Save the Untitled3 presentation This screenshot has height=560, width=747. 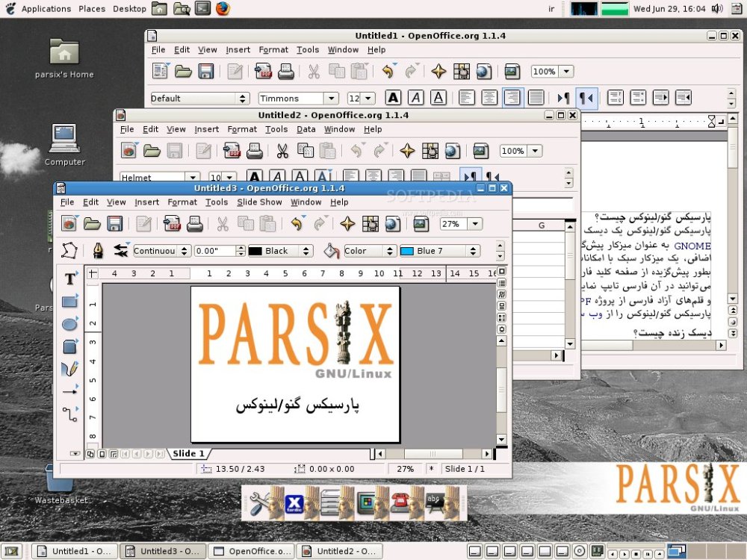click(x=115, y=223)
